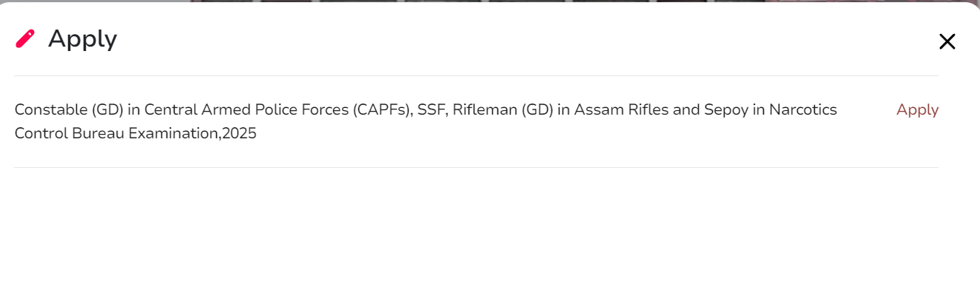This screenshot has width=980, height=287.
Task: Select the 'Apply' heading text
Action: click(x=82, y=38)
